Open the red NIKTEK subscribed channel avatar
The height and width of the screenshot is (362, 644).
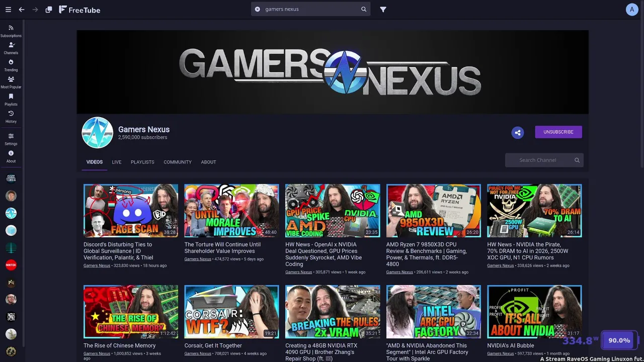coord(11,265)
